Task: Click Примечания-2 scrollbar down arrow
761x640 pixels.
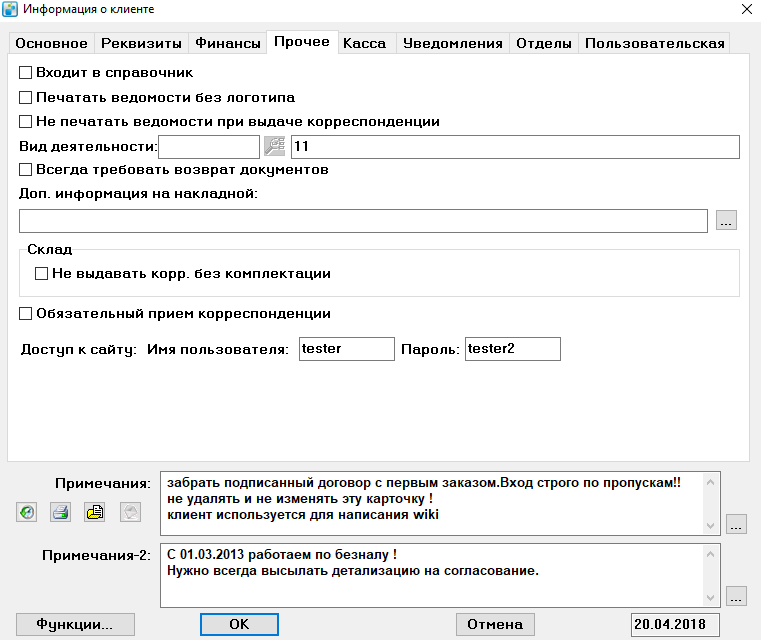Action: (711, 598)
